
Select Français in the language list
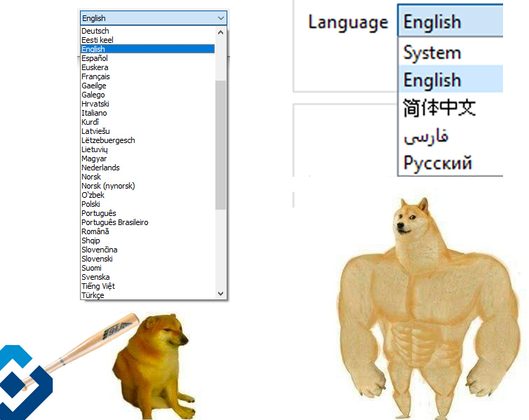(x=148, y=76)
